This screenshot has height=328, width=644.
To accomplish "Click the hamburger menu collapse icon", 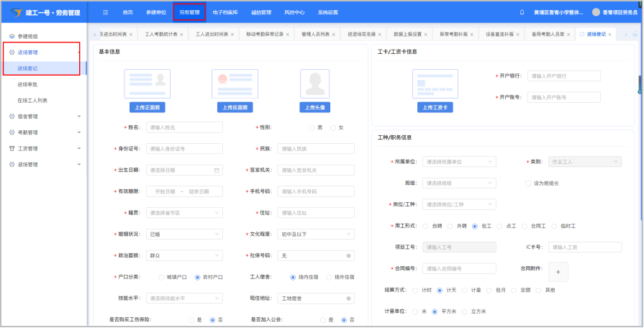I will click(106, 12).
